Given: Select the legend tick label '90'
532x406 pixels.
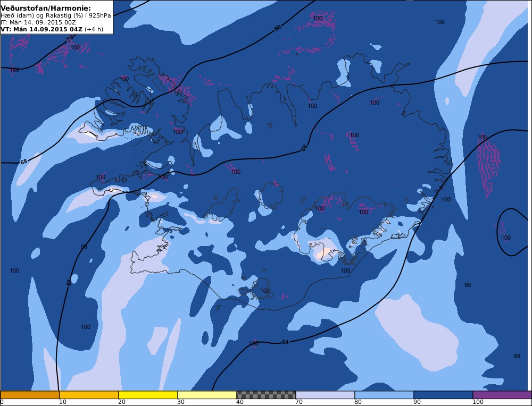Looking at the screenshot, I should pos(417,402).
